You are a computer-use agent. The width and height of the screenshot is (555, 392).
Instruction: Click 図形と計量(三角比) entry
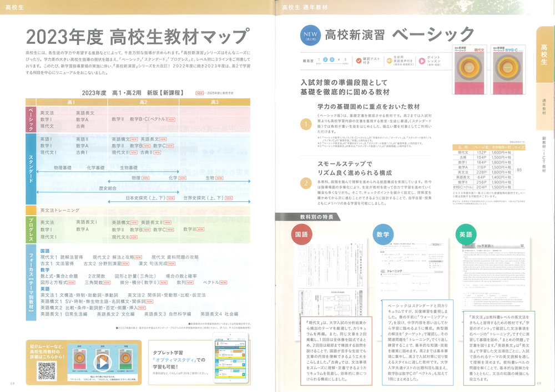point(135,276)
